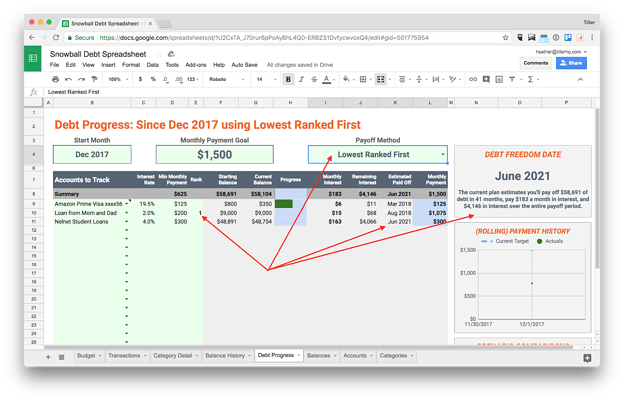This screenshot has width=624, height=401.
Task: Open the fill color picker
Action: point(346,79)
